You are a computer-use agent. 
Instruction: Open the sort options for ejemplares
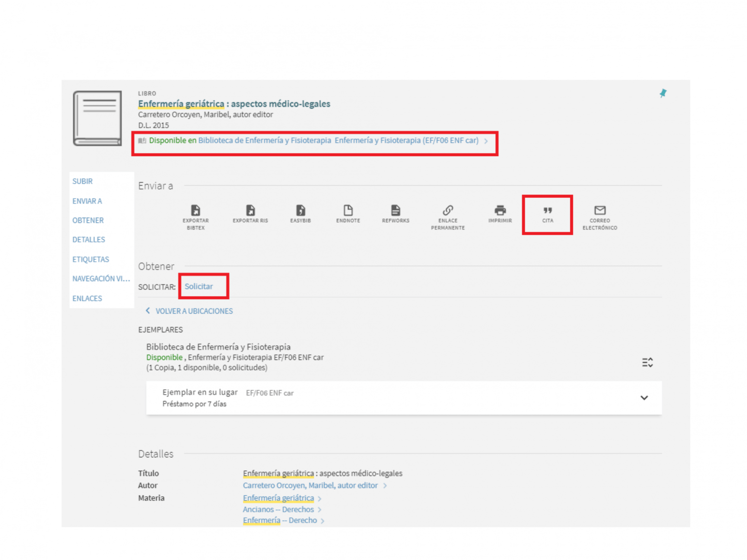[x=647, y=362]
